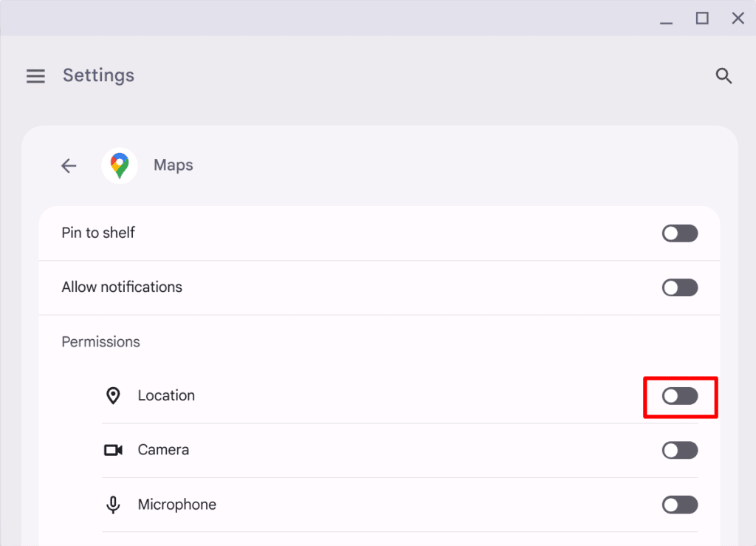Go back using the left arrow
The image size is (756, 546).
tap(69, 166)
